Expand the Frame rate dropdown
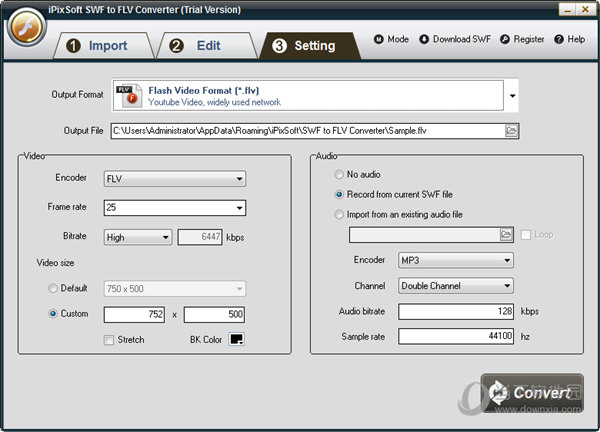 tap(239, 208)
